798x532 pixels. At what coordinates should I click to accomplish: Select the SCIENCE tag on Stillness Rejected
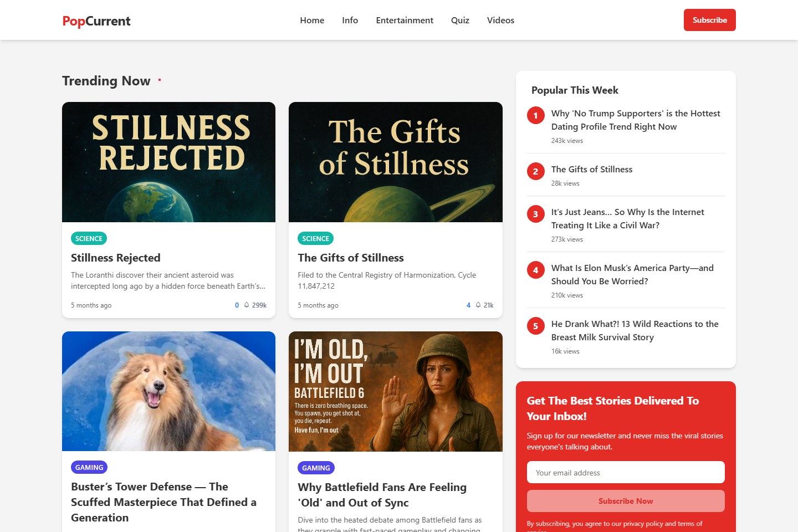click(89, 238)
